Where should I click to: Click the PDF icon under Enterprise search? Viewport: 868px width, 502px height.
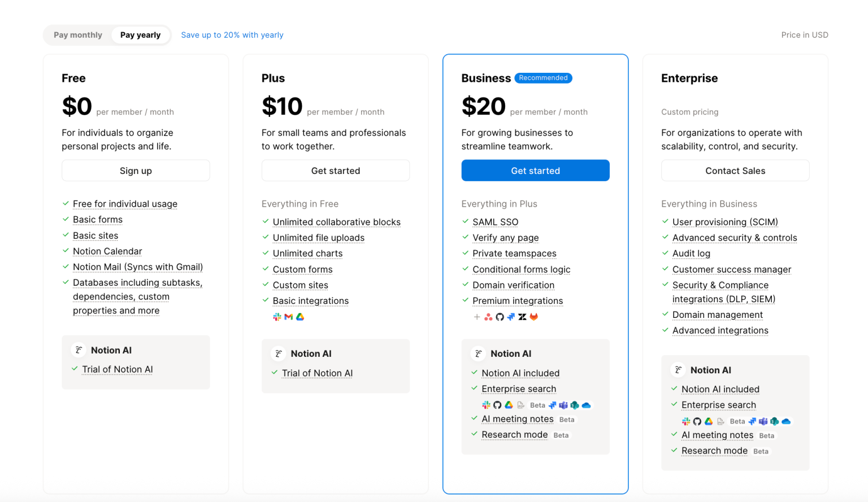520,405
